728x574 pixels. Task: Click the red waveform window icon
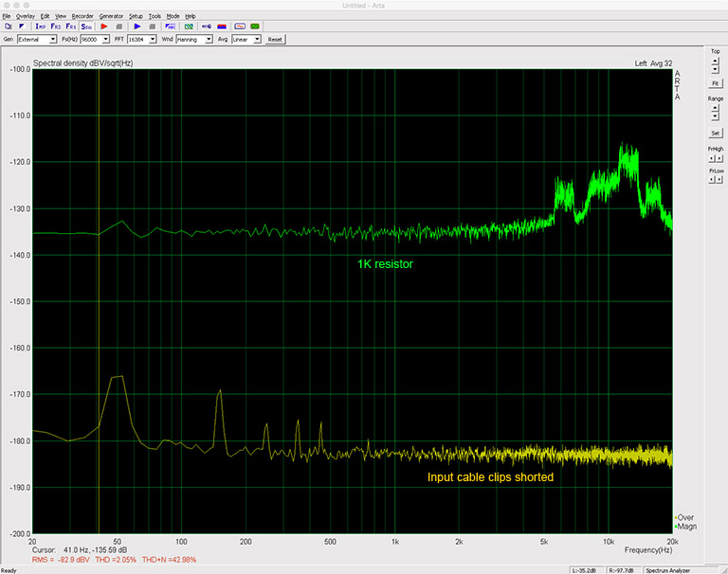pos(240,27)
